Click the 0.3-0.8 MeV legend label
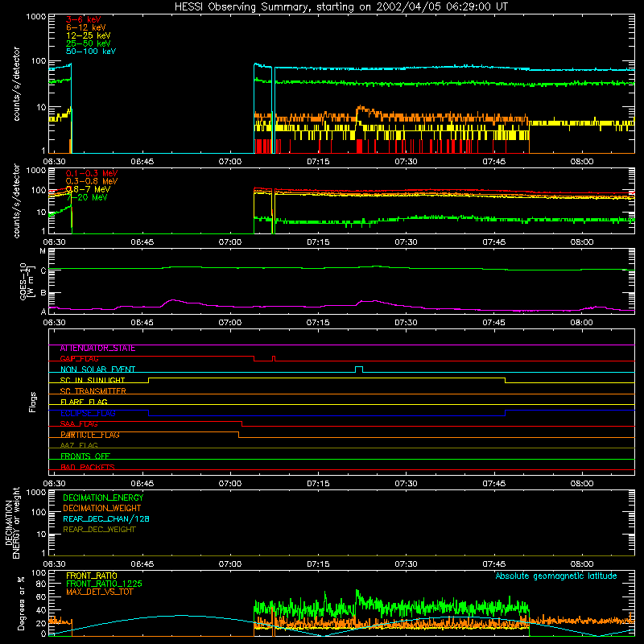The width and height of the screenshot is (644, 644). [92, 181]
